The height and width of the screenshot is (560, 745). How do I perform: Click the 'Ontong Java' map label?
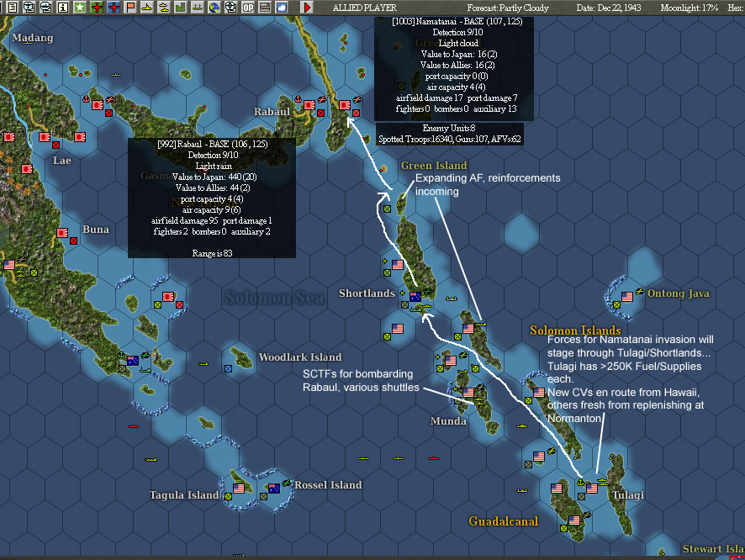[x=678, y=293]
